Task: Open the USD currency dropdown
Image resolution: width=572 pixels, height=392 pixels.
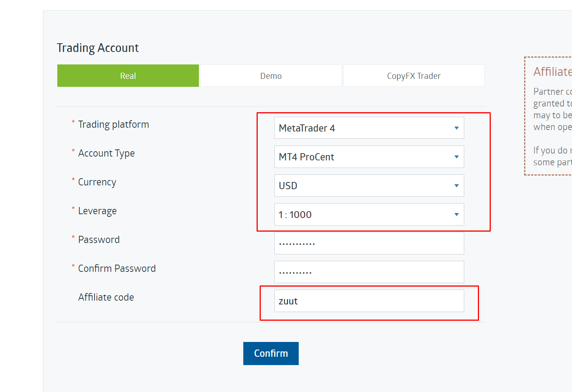Action: (x=369, y=186)
